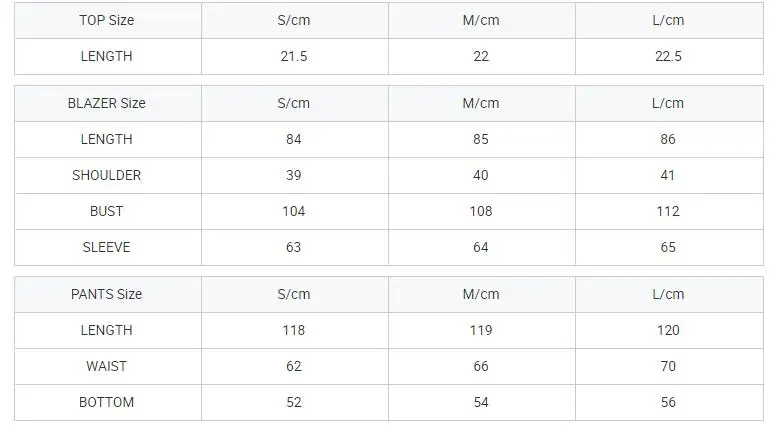The height and width of the screenshot is (425, 770).
Task: Select the PANTS WAIST row label
Action: (x=107, y=366)
